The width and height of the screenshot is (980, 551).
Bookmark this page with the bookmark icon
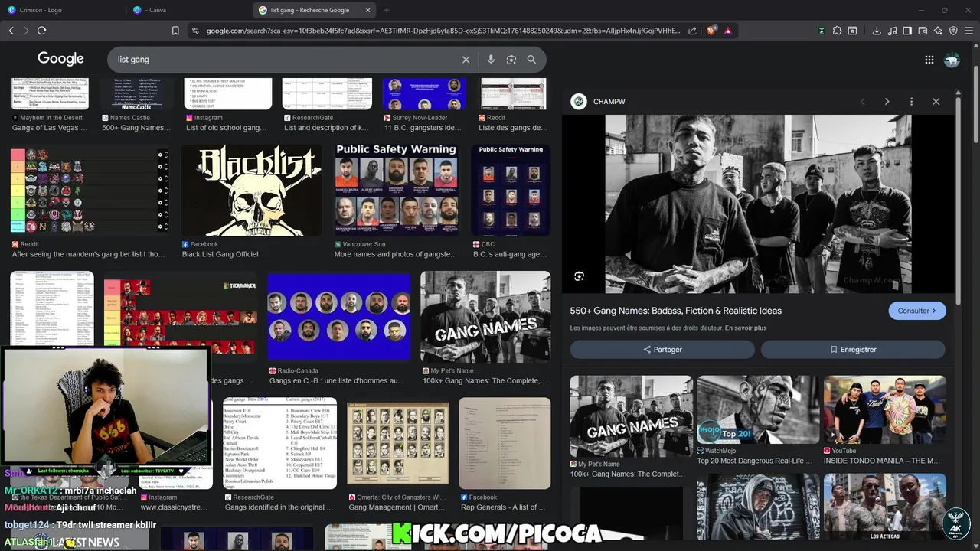pyautogui.click(x=175, y=31)
